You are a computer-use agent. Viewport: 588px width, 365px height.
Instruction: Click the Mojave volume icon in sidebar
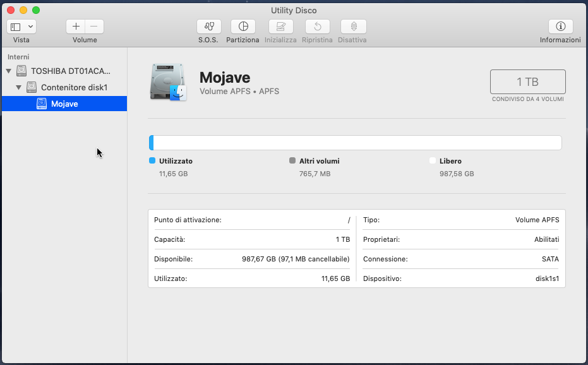coord(42,104)
